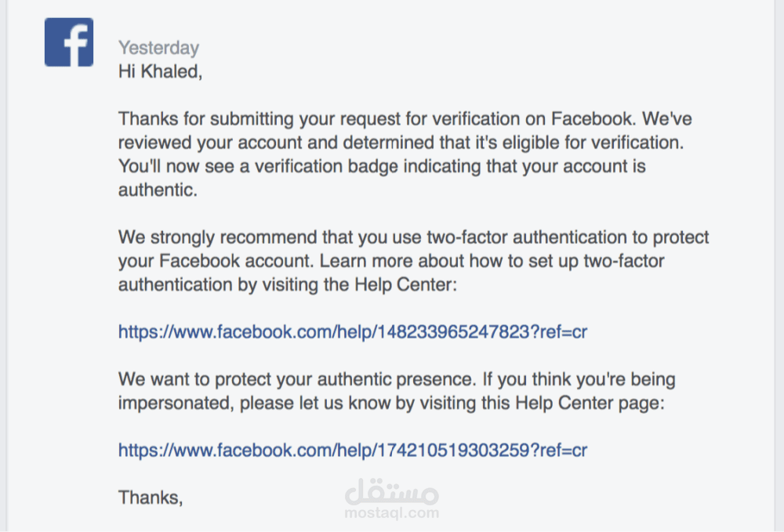Click "Help Center page:" in the last paragraph
The width and height of the screenshot is (784, 532).
[589, 404]
